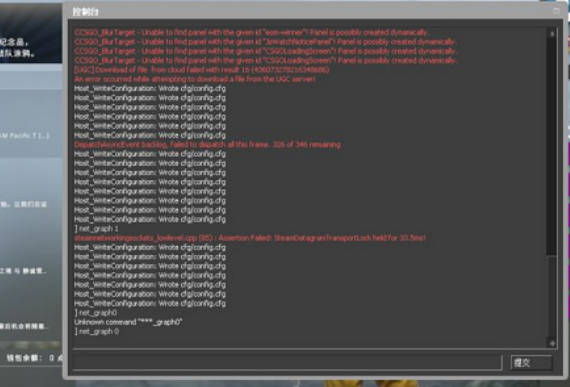Click the 纪念品 news banner in background

(31, 33)
